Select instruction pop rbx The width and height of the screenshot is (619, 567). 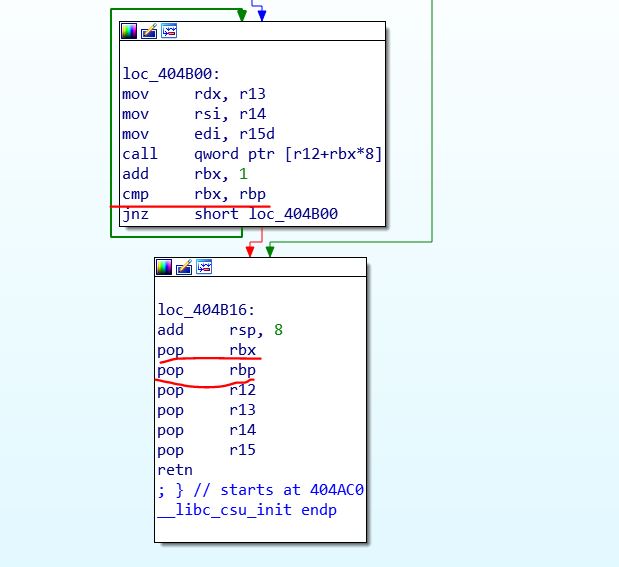pyautogui.click(x=206, y=350)
